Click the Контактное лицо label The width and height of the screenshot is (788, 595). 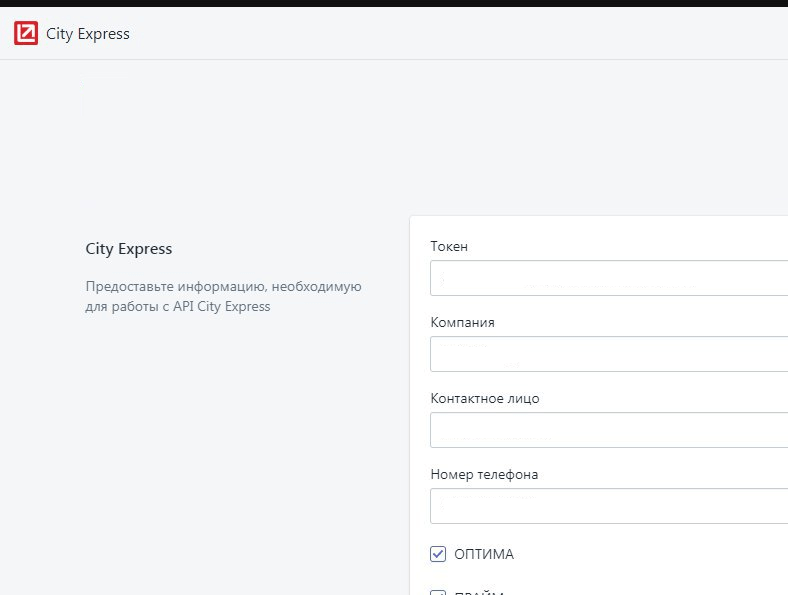pos(485,399)
